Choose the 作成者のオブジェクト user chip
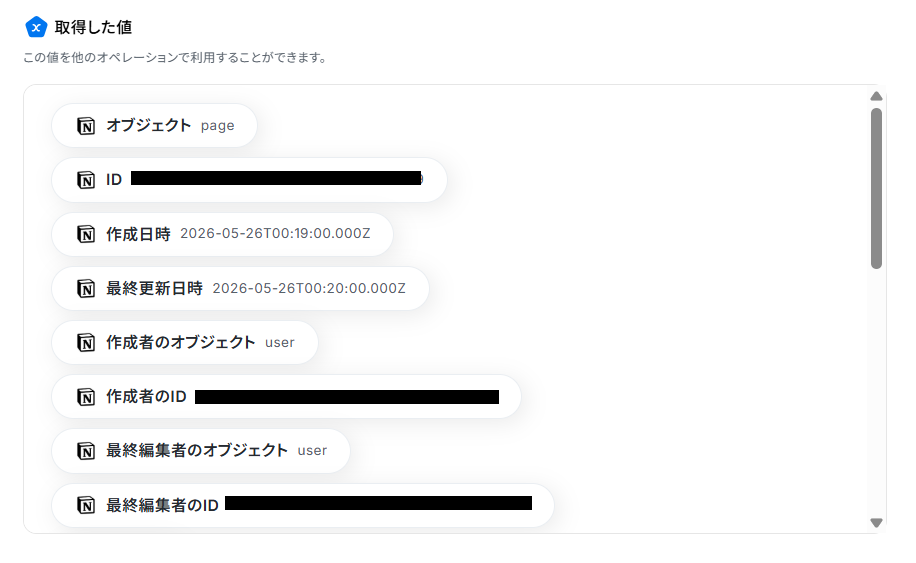Image resolution: width=916 pixels, height=563 pixels. point(185,342)
